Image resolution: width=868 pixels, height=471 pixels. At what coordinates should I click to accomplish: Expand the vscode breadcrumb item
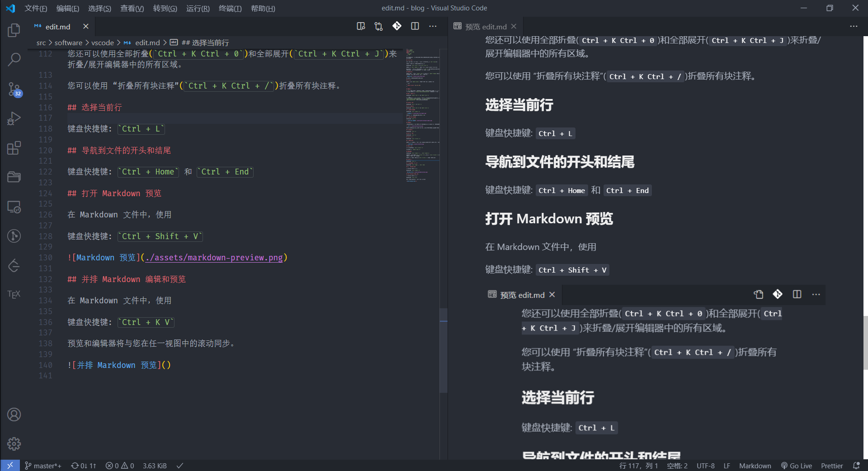click(103, 42)
